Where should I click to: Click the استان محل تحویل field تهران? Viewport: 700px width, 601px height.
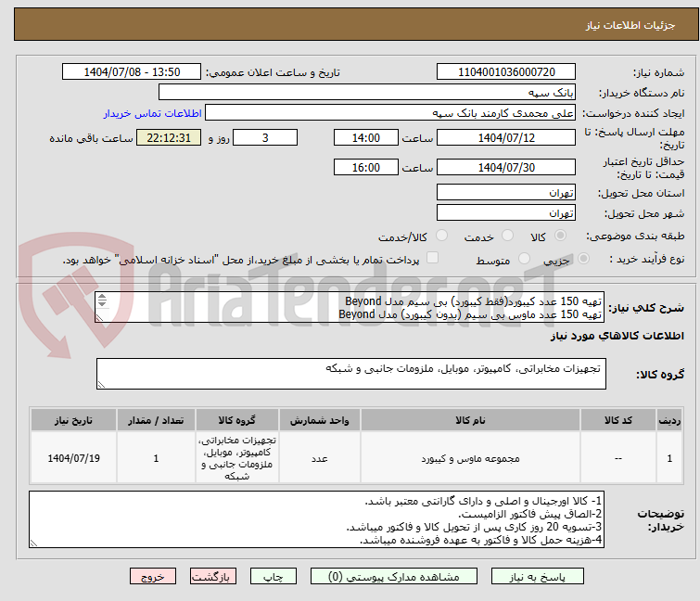(506, 192)
